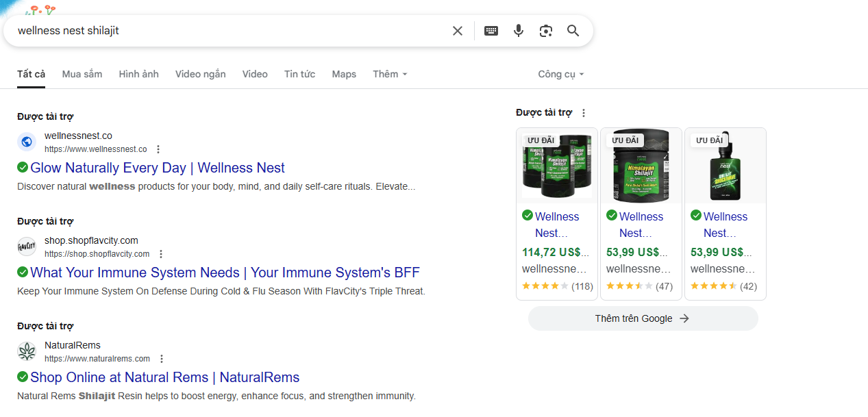Open options for sponsored shopping panel

(x=584, y=113)
